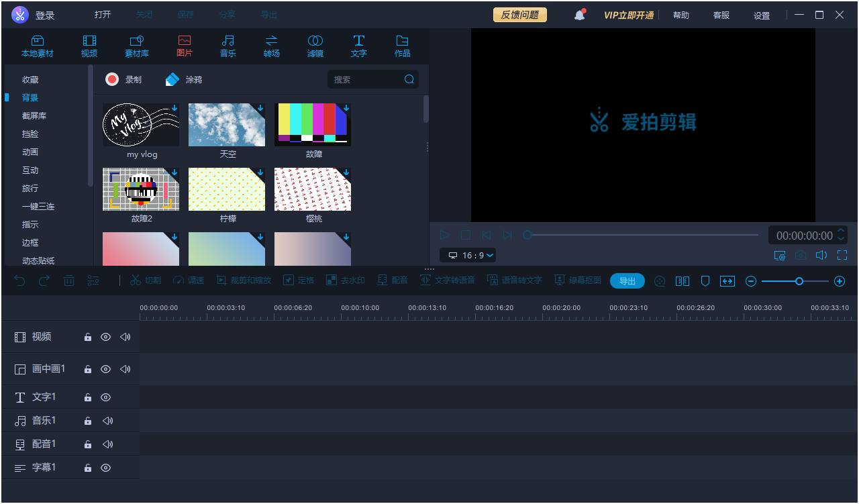Open the 调速 speed adjustment tool

(x=189, y=281)
